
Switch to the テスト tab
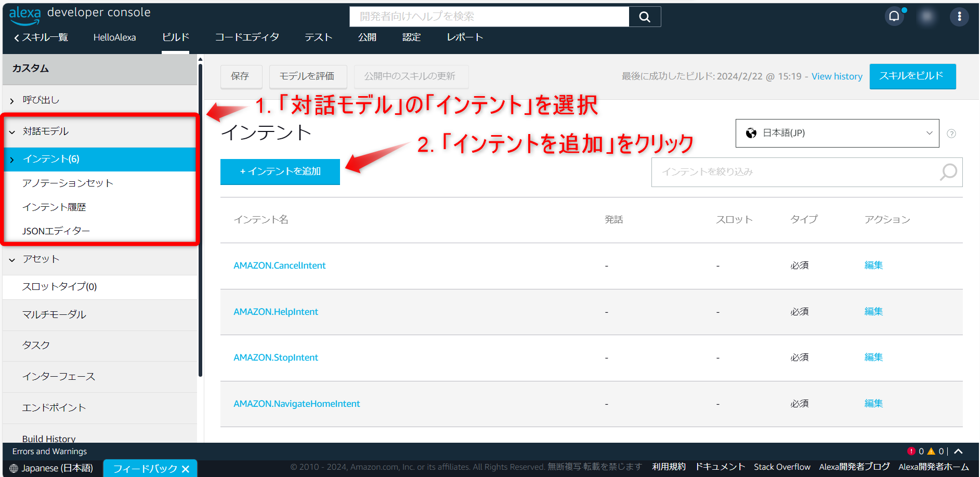point(318,37)
